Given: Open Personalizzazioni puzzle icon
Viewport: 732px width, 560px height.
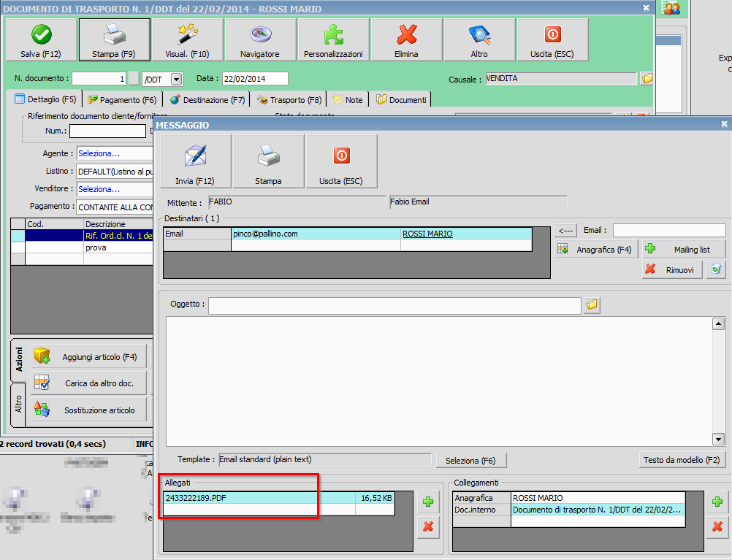Looking at the screenshot, I should [333, 39].
